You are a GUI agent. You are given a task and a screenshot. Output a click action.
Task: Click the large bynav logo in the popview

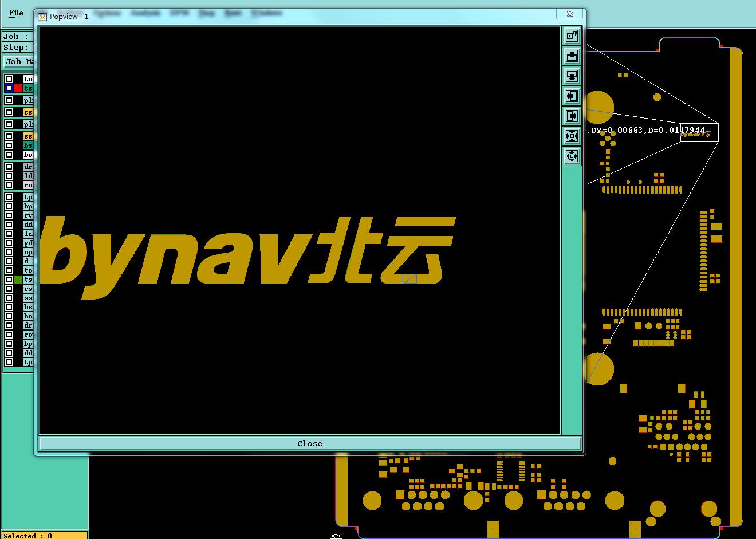tap(249, 258)
